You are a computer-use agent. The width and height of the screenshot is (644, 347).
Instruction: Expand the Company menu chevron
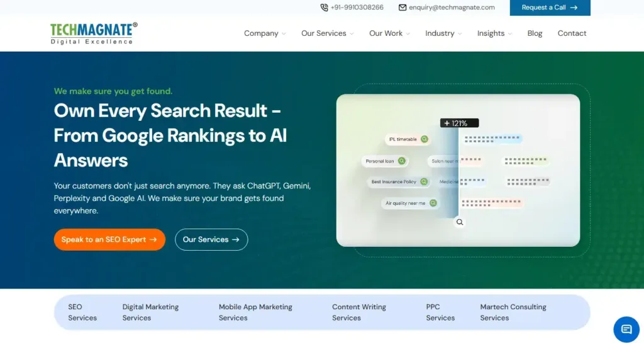click(284, 34)
